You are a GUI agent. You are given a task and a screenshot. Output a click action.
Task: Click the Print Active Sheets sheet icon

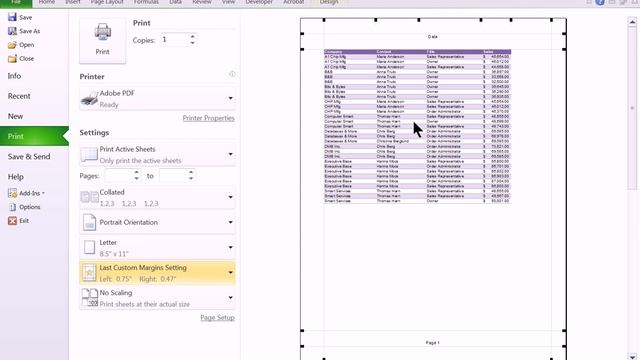pos(89,155)
